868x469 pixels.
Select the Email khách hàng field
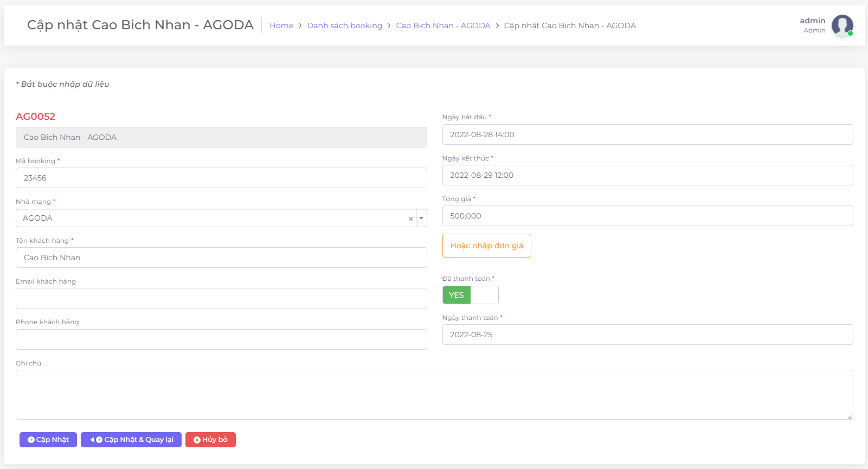click(221, 298)
